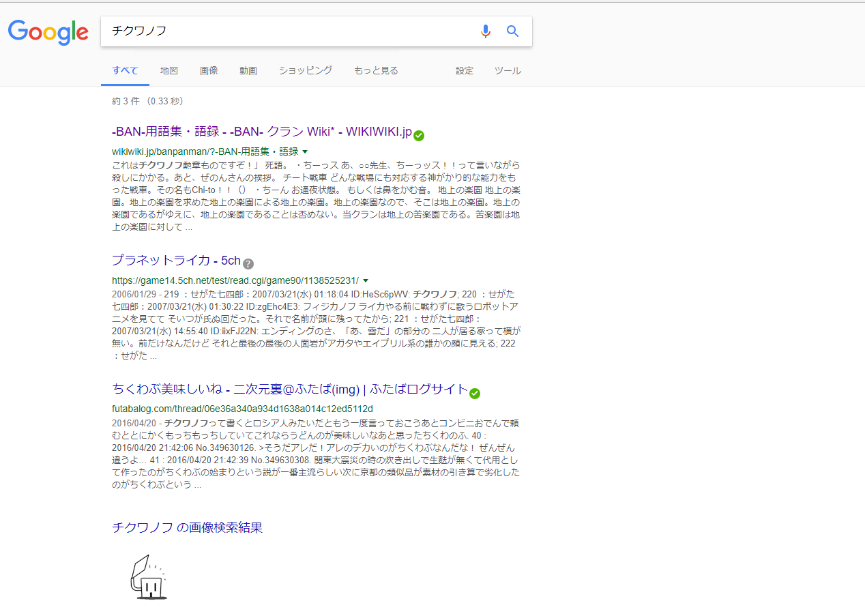The width and height of the screenshot is (865, 616).
Task: Switch to the 動画 tab
Action: click(248, 70)
